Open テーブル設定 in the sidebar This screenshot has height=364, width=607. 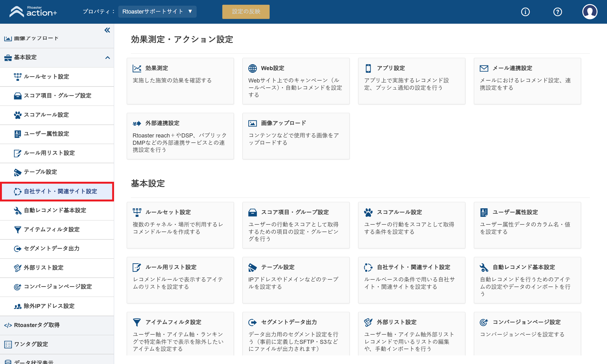[57, 173]
